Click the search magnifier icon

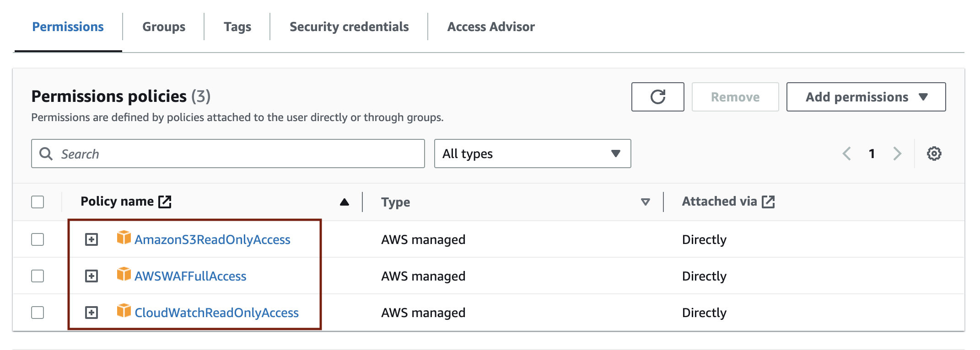tap(46, 154)
